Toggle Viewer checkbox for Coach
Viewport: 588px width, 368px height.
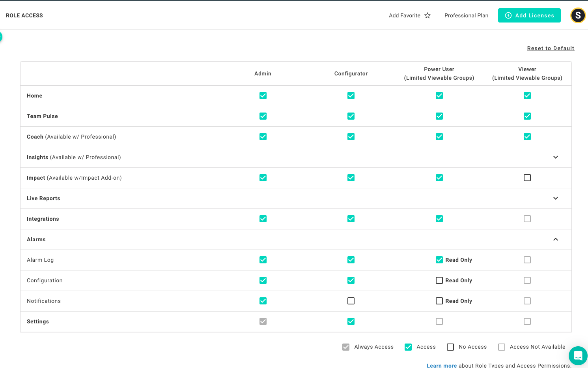(527, 137)
